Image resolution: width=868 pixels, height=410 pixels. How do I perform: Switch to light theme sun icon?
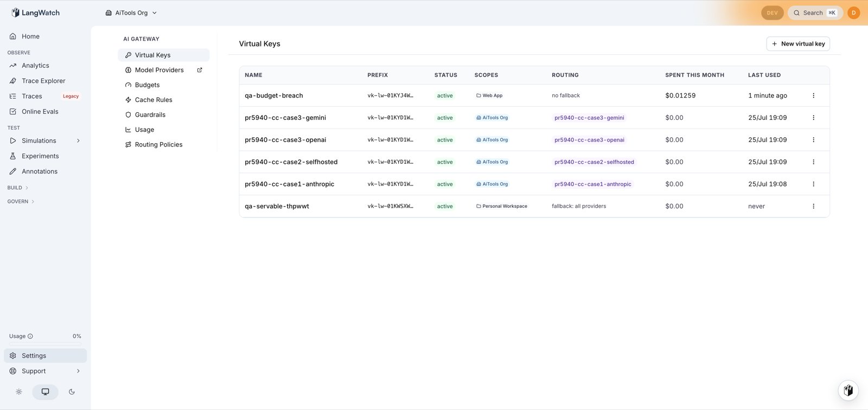click(x=19, y=392)
